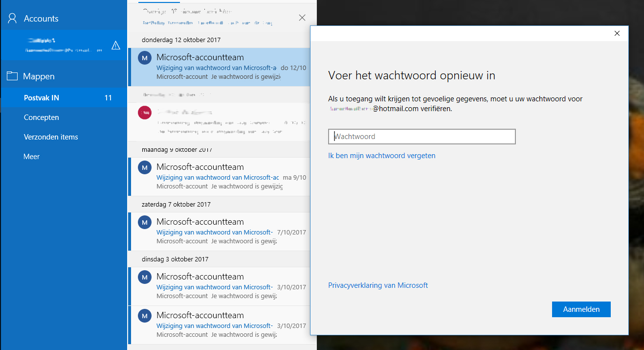The image size is (644, 350).
Task: Click the 'donderdag 12 oktober 2017' date header
Action: point(181,40)
